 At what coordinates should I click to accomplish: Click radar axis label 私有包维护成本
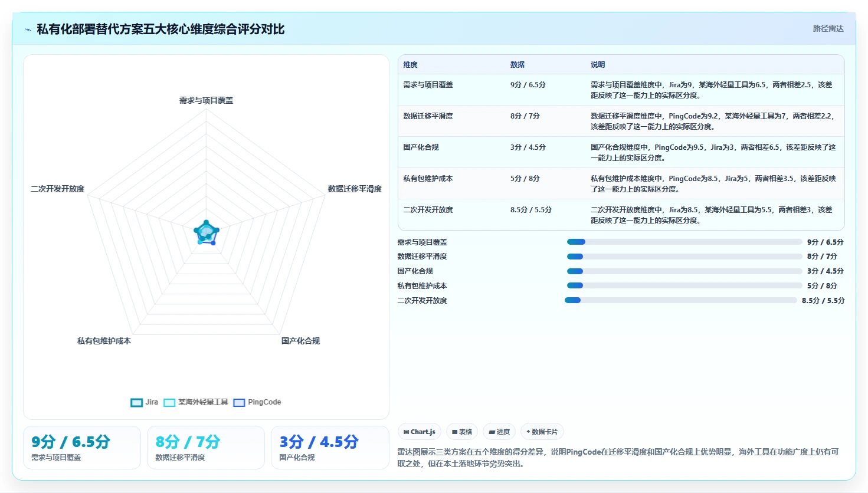pyautogui.click(x=104, y=341)
